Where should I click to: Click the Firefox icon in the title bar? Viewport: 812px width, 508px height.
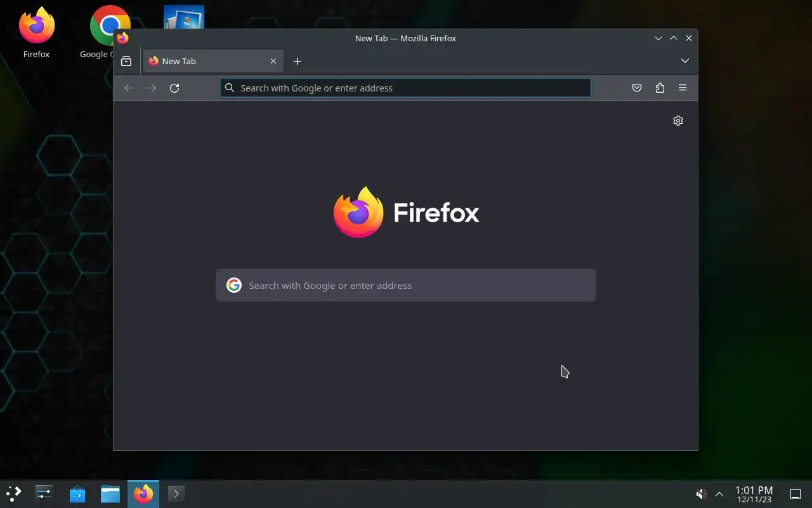coord(122,38)
